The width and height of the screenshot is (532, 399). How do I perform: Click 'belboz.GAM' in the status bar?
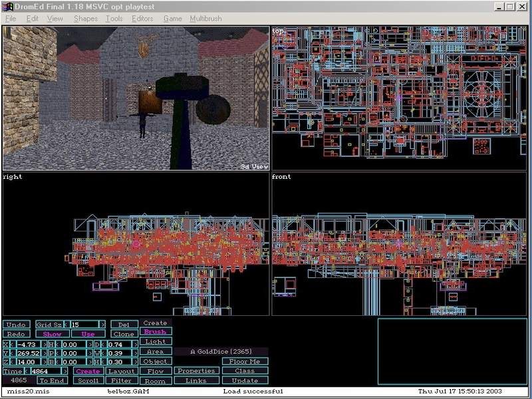point(128,391)
